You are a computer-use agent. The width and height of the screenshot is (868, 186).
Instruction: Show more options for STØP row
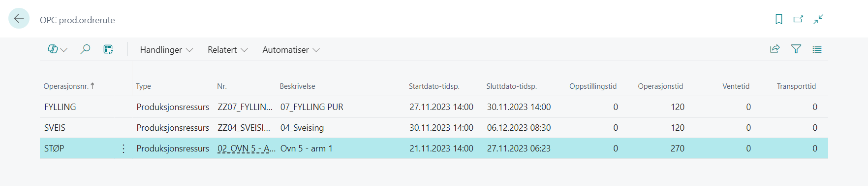(x=123, y=149)
